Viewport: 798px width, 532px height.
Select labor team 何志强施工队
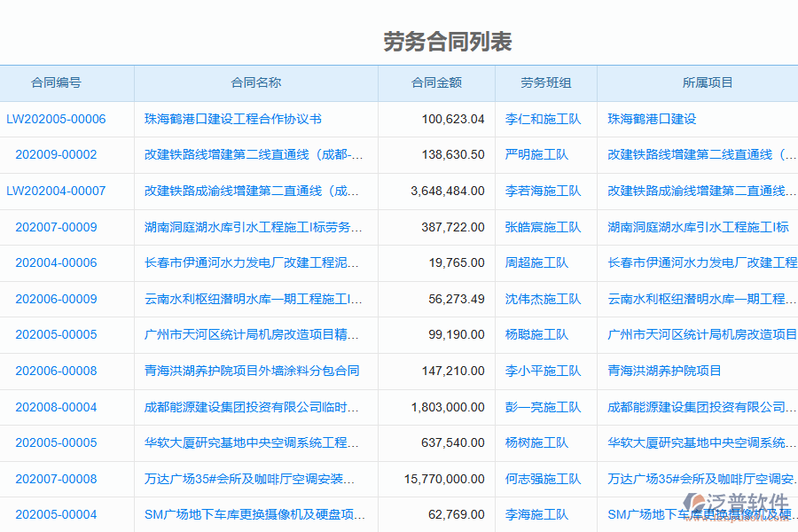click(544, 479)
